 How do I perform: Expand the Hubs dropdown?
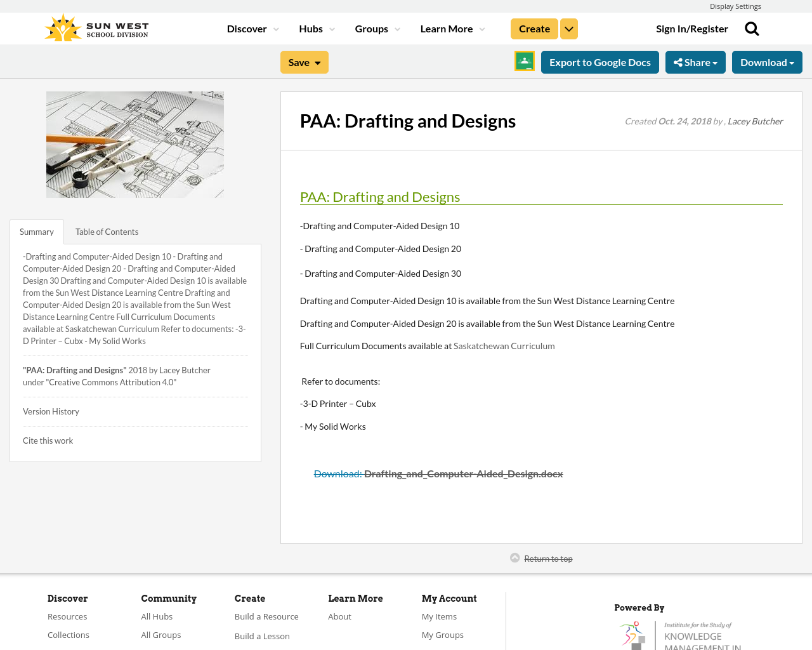pos(316,27)
